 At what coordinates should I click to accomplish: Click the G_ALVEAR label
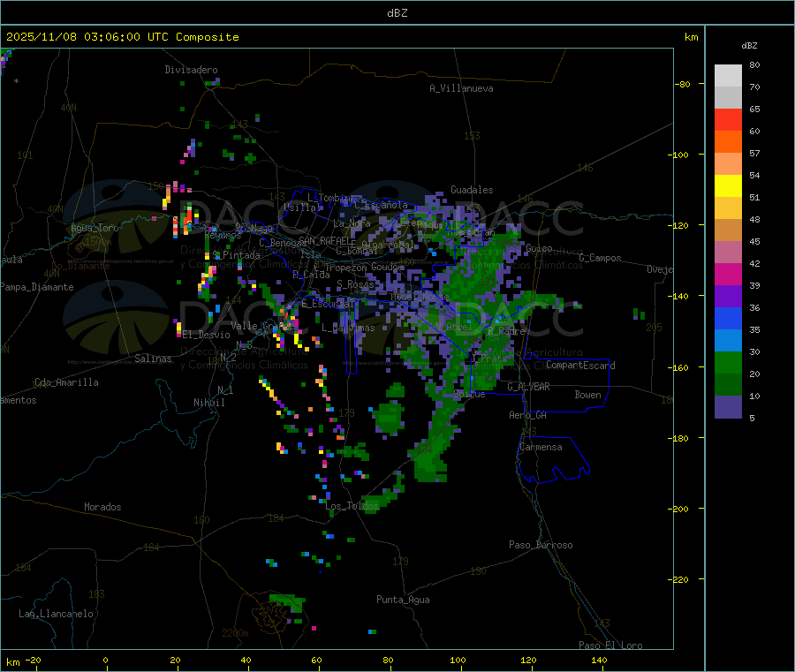pos(529,387)
